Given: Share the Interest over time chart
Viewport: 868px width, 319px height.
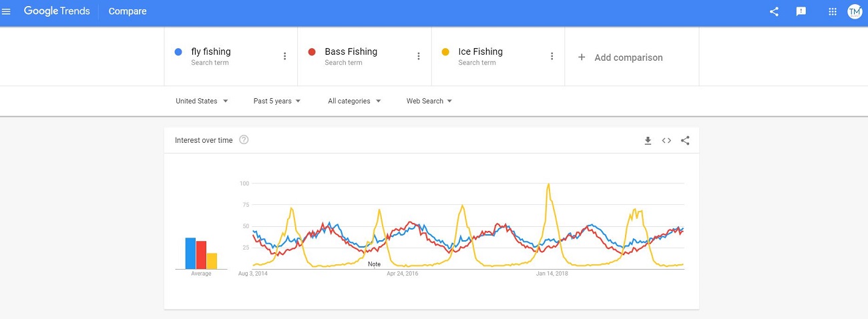Looking at the screenshot, I should [x=685, y=140].
